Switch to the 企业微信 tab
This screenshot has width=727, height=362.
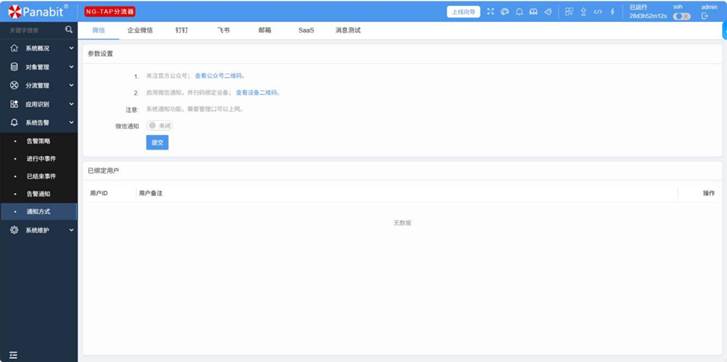click(x=140, y=30)
